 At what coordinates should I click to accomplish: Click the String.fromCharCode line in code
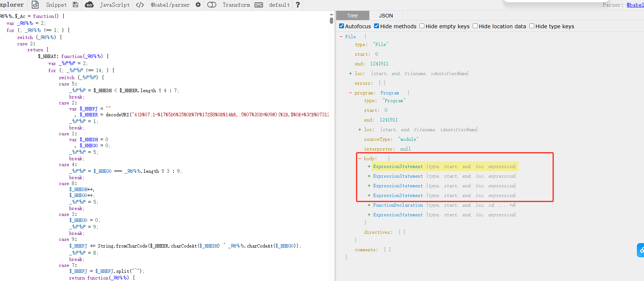click(x=185, y=246)
